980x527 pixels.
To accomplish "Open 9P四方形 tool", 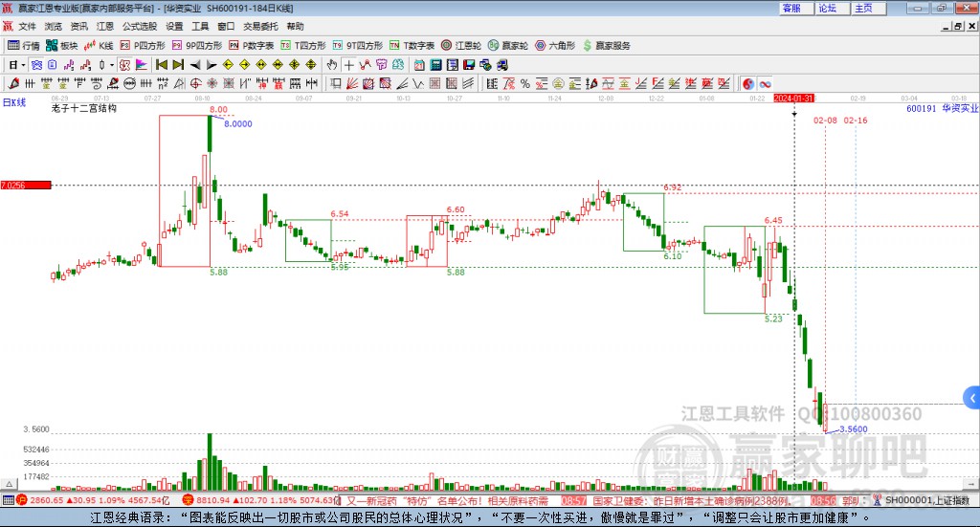I will 197,46.
